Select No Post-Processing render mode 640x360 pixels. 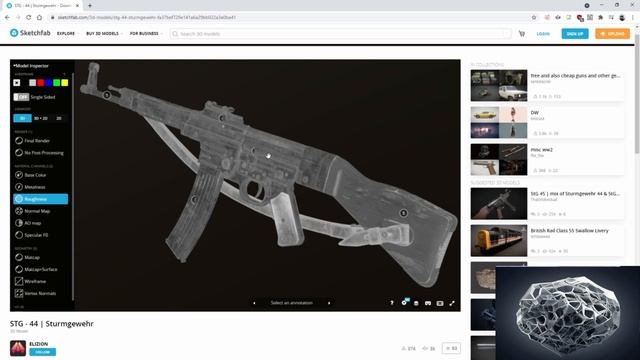(x=39, y=153)
